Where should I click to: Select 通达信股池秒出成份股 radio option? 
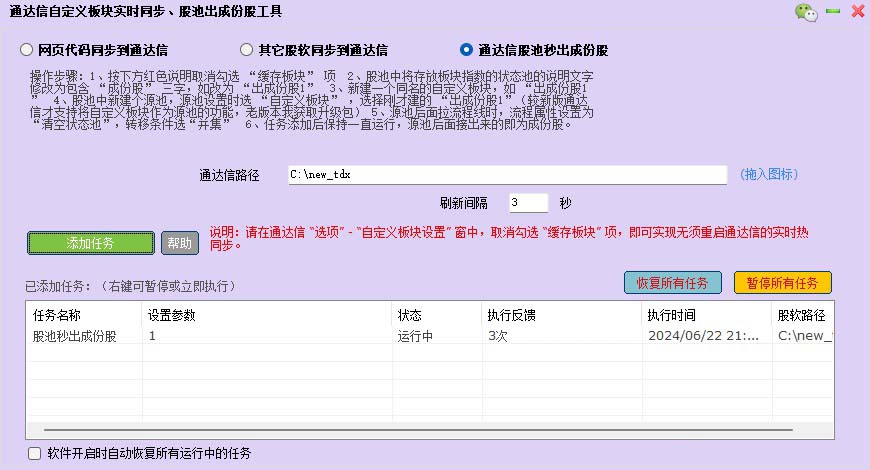click(466, 49)
